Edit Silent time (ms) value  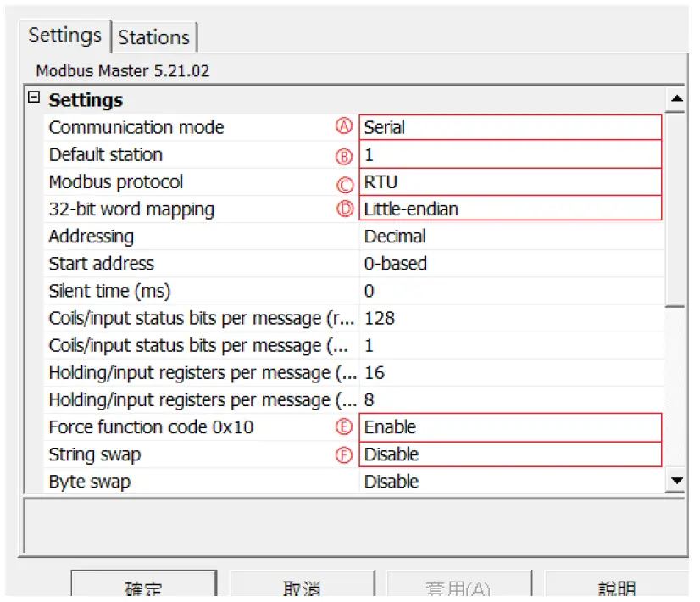coord(512,291)
